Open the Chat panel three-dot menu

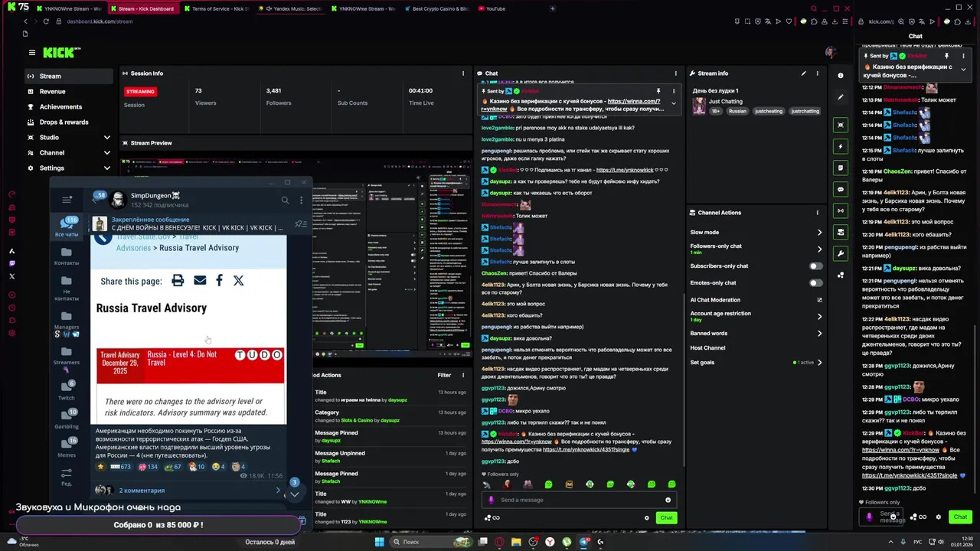click(675, 73)
